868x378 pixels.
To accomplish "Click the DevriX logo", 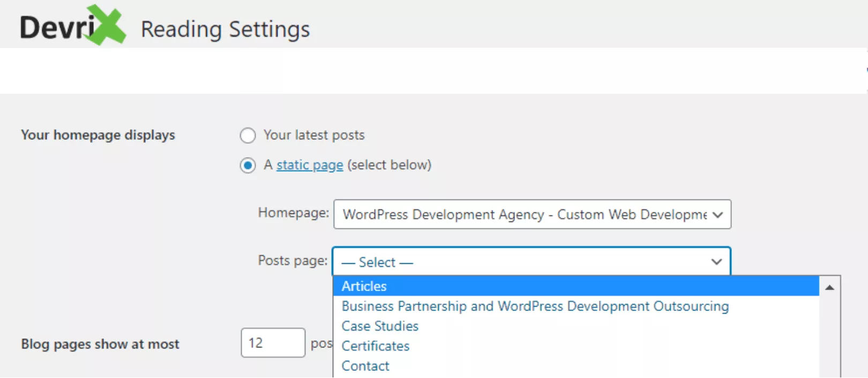I will pos(73,26).
